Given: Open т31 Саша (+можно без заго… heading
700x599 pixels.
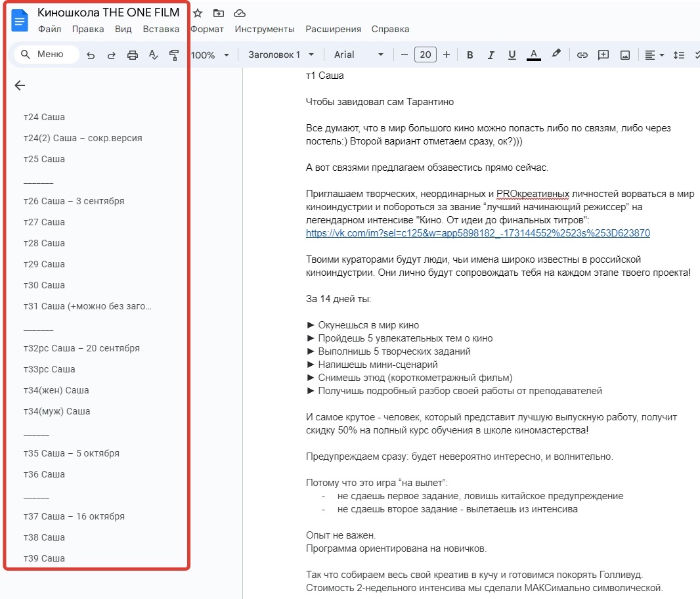Looking at the screenshot, I should 87,306.
